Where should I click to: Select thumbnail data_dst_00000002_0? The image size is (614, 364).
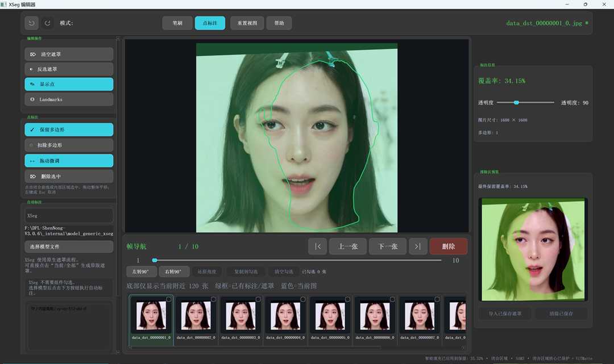[x=196, y=320]
